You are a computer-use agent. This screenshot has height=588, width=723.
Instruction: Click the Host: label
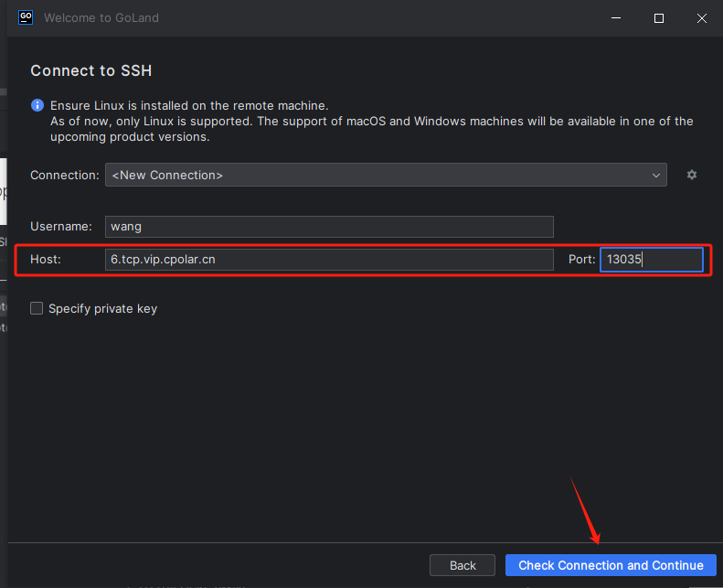(46, 260)
